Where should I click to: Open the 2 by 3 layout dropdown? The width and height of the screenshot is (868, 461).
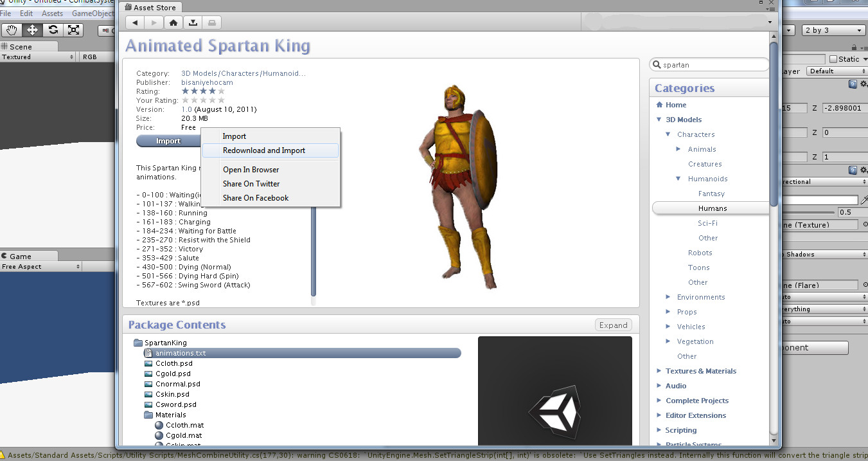point(833,30)
